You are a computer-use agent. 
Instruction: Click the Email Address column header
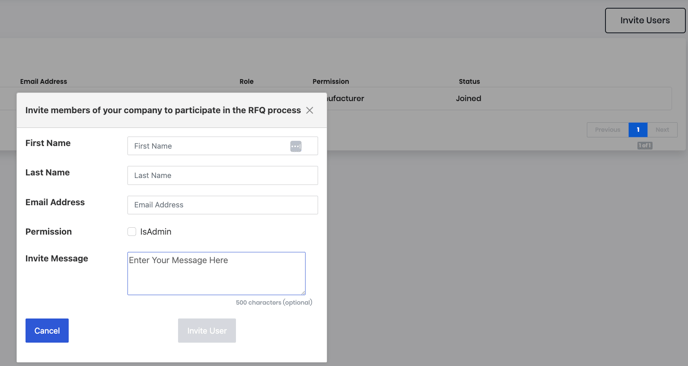tap(43, 81)
